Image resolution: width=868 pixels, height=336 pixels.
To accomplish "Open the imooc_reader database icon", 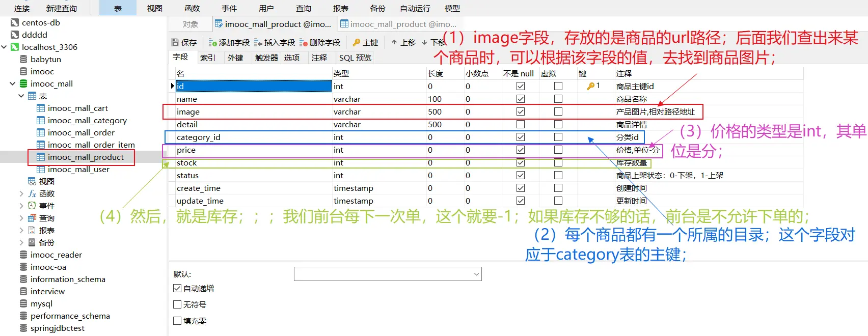I will (x=23, y=255).
